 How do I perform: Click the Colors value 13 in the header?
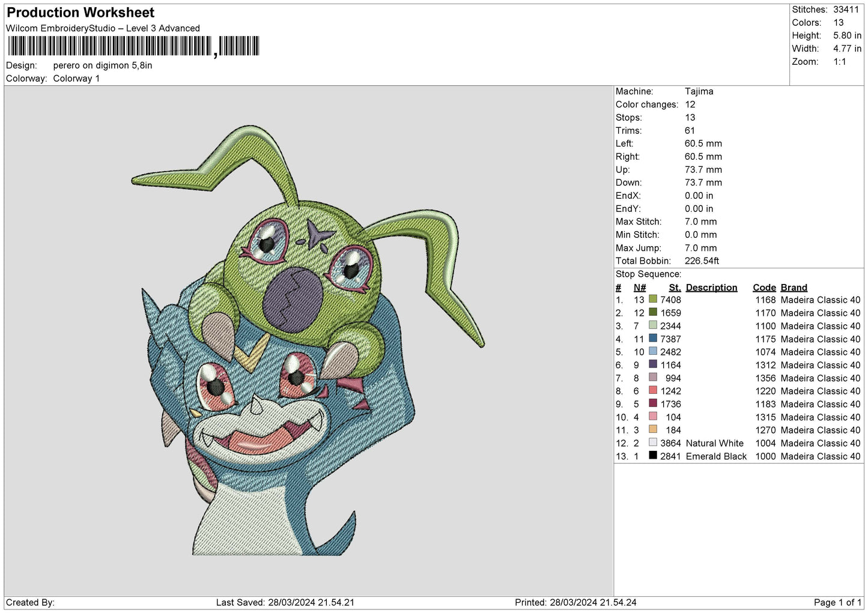tap(839, 23)
